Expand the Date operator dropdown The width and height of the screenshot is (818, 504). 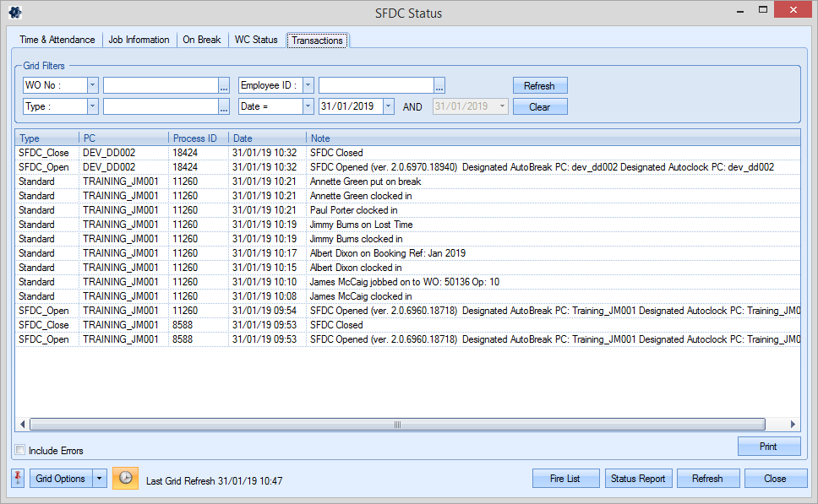(x=308, y=107)
